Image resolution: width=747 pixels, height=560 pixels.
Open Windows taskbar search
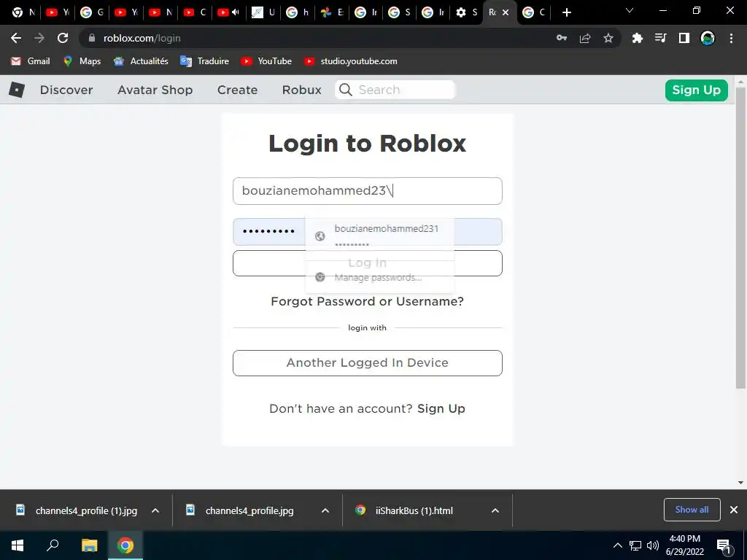(53, 545)
